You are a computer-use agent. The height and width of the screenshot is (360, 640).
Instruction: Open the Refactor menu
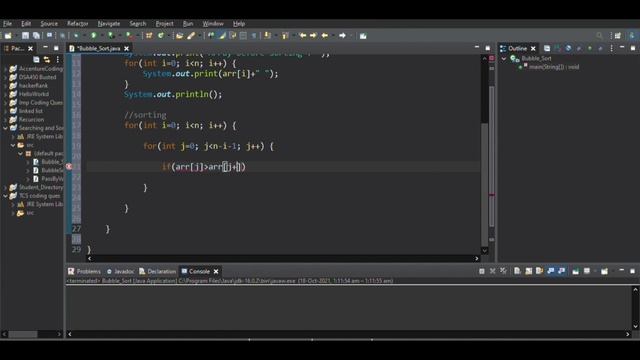pos(78,24)
